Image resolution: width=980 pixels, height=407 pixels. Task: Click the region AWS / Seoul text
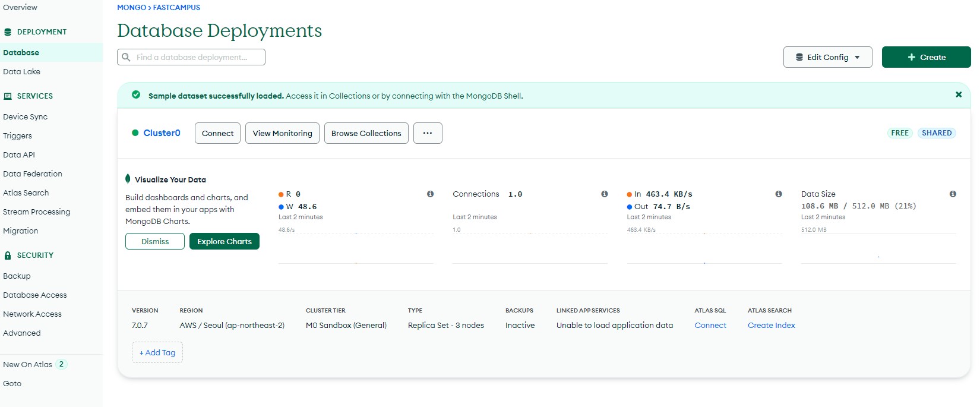click(x=232, y=325)
